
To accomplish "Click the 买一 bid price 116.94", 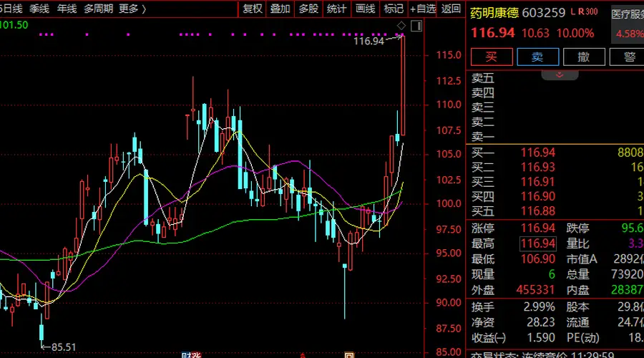I will click(538, 153).
